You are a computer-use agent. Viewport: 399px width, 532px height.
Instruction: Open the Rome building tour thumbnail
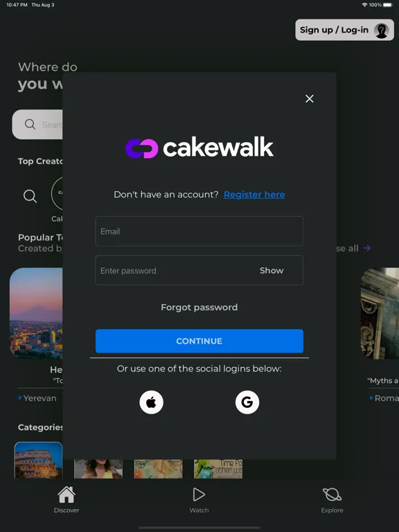(380, 313)
